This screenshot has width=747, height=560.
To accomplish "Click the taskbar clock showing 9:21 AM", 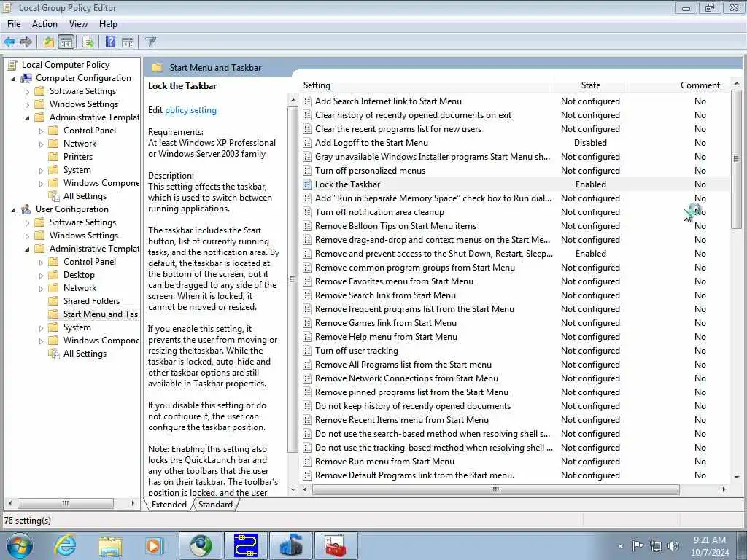I will 709,546.
